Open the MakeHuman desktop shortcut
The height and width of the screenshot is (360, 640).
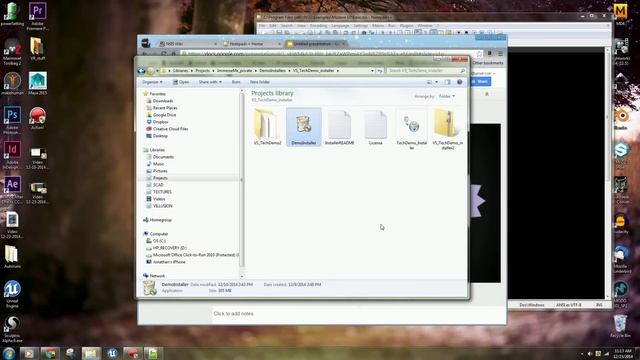pos(12,84)
